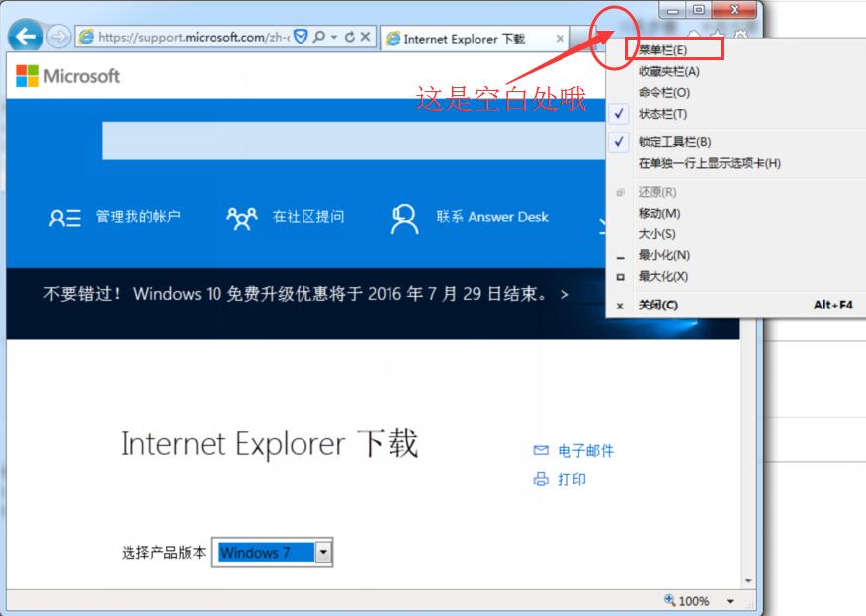Open the 联系 Answer Desk link

pos(492,217)
